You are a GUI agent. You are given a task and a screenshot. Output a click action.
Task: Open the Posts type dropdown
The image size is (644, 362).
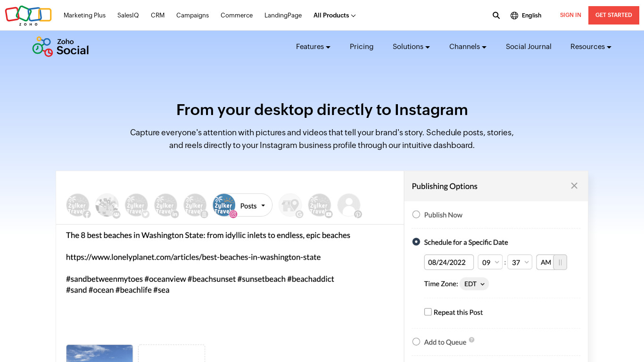click(254, 206)
